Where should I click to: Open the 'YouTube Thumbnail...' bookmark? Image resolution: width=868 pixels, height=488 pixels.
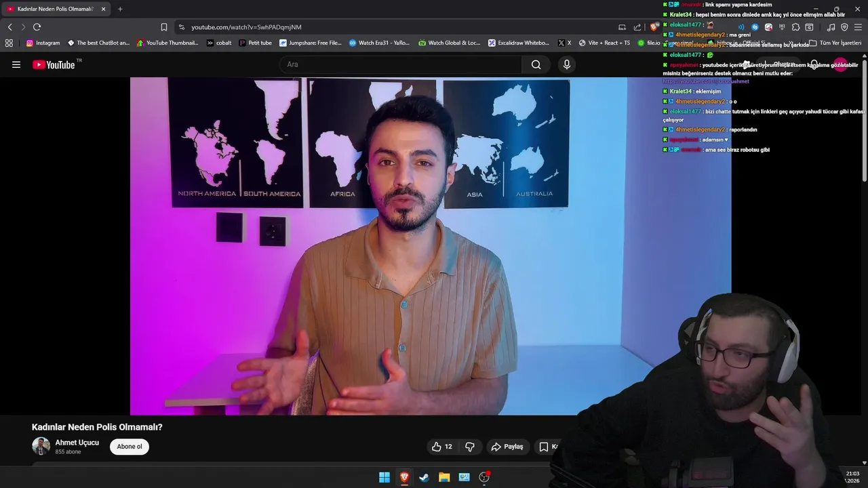[x=167, y=43]
